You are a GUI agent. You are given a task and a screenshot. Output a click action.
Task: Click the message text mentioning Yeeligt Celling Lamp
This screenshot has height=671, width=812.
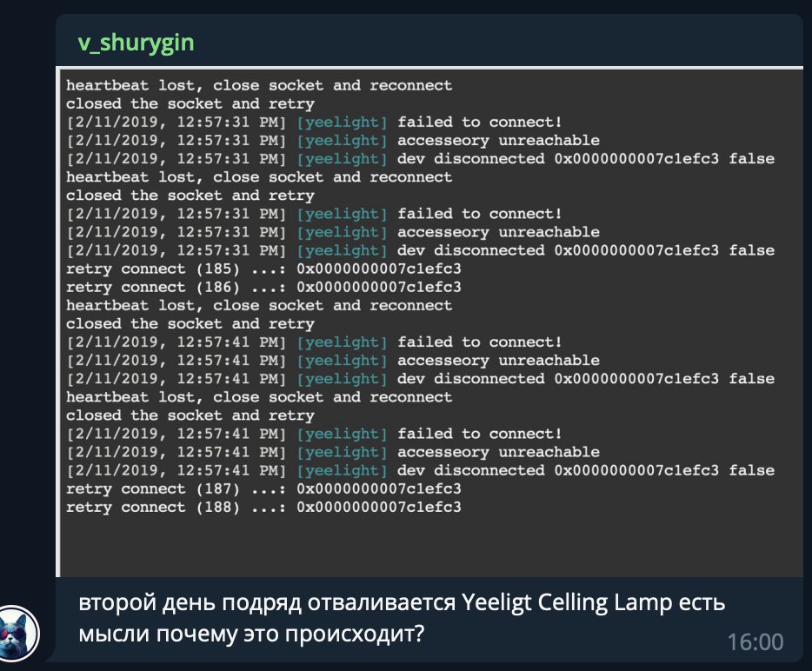402,618
